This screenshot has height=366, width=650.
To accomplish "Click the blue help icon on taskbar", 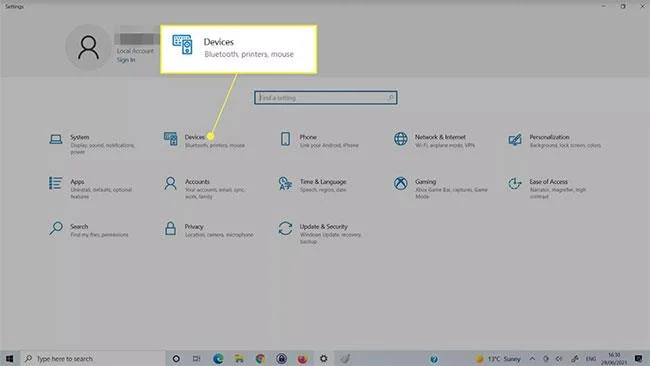I will tap(434, 359).
